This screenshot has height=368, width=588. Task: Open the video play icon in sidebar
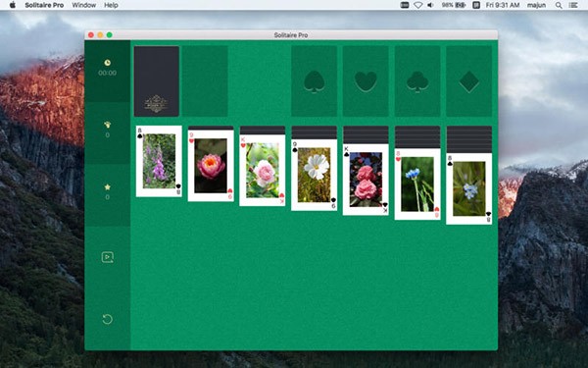tap(107, 257)
